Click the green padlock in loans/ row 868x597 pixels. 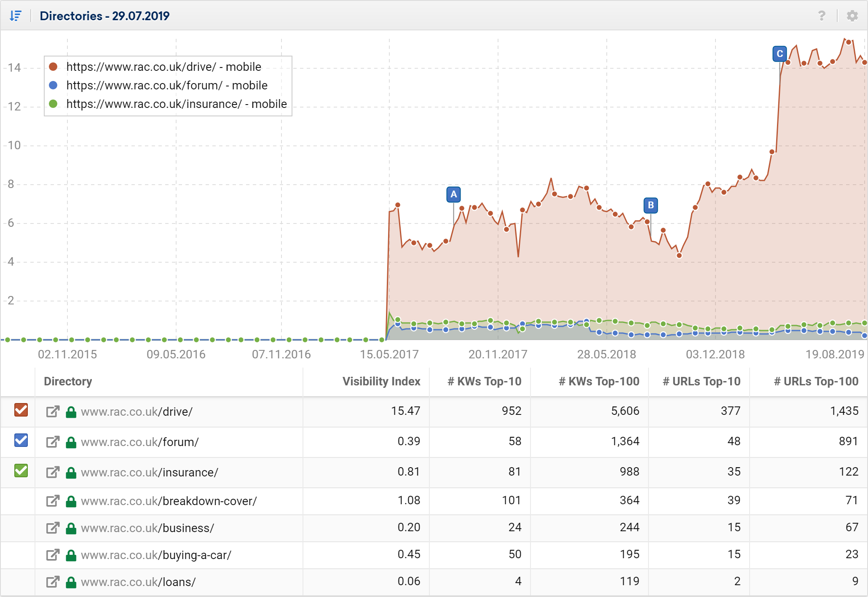71,582
